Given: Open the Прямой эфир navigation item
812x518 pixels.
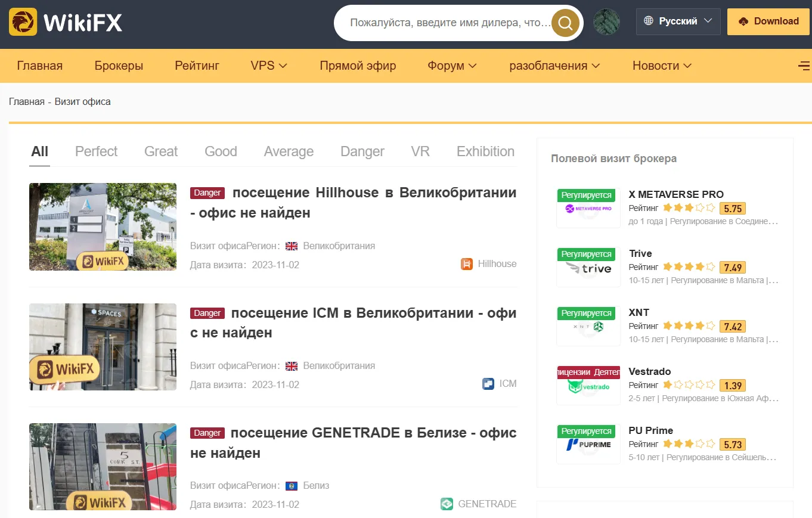Looking at the screenshot, I should [358, 66].
